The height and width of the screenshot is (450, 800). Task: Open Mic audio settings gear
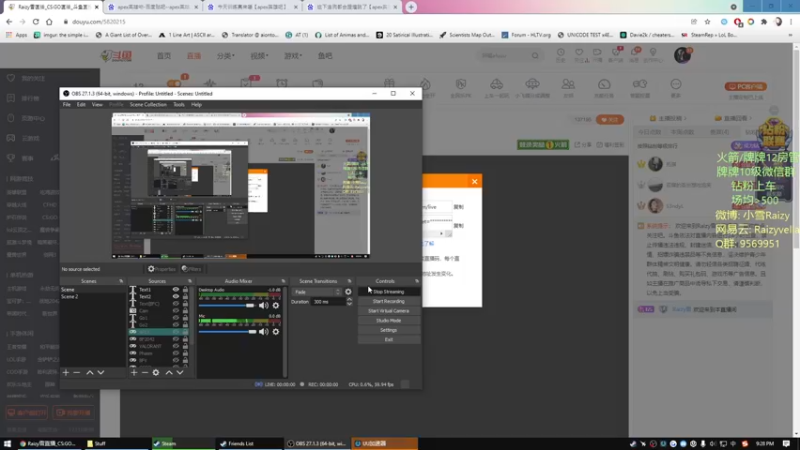pos(276,332)
